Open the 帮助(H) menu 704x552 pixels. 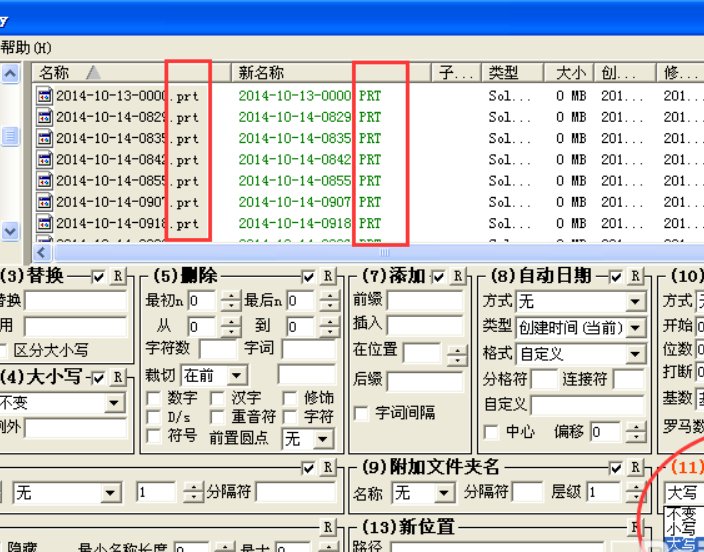[26, 48]
